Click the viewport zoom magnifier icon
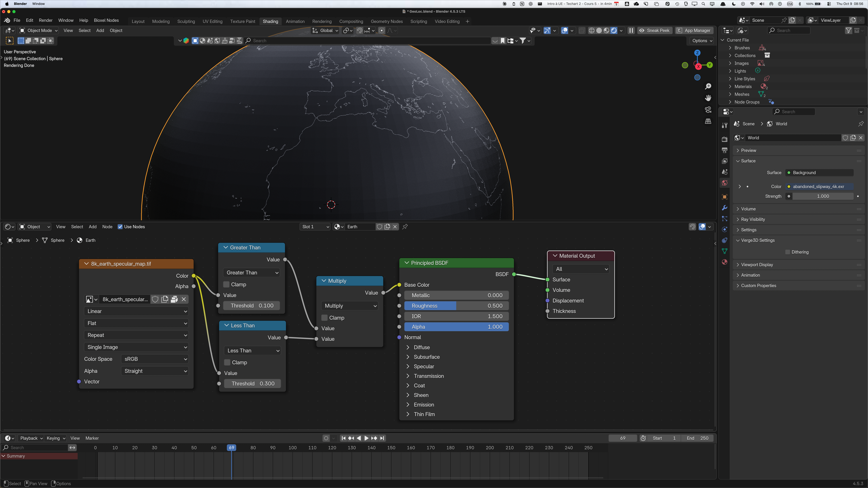The image size is (868, 488). point(708,86)
